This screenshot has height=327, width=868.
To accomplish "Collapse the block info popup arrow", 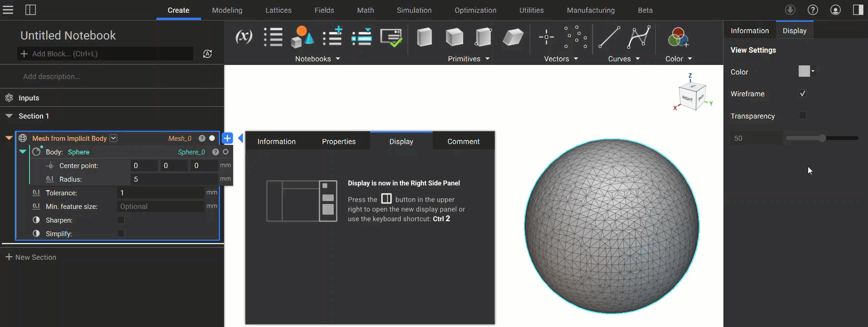I will (x=241, y=138).
